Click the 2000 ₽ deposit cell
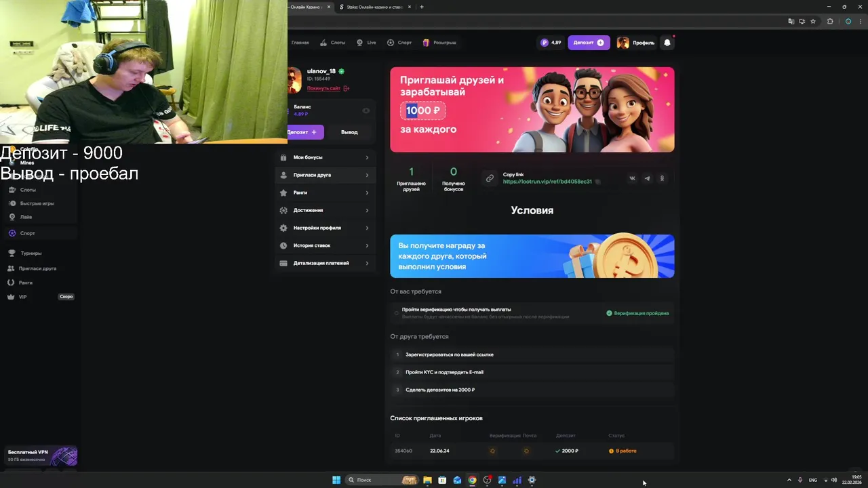 coord(567,451)
